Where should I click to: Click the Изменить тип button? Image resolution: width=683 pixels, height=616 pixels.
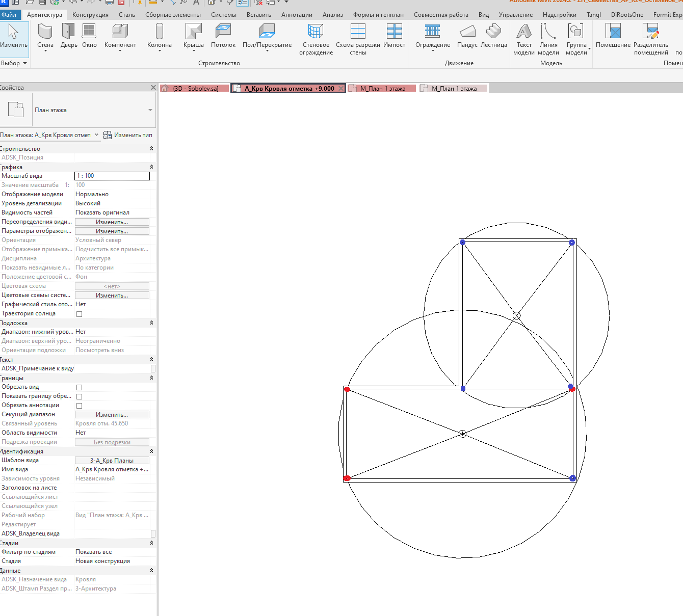pyautogui.click(x=128, y=135)
